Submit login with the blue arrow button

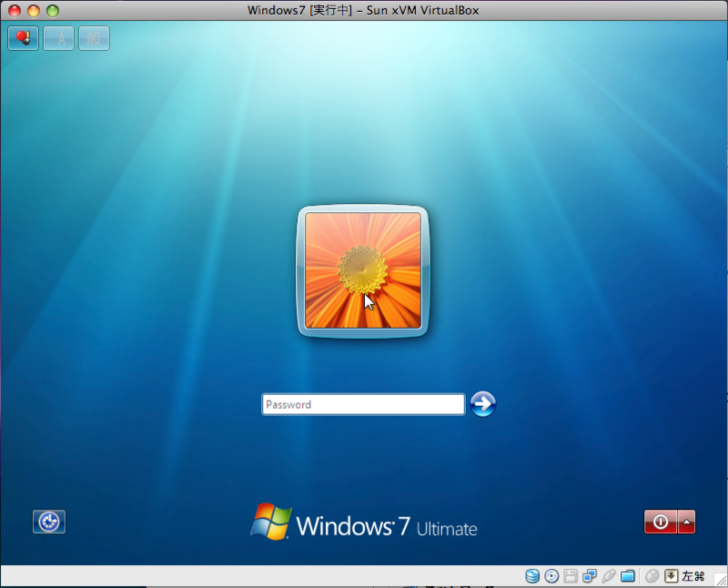[483, 403]
